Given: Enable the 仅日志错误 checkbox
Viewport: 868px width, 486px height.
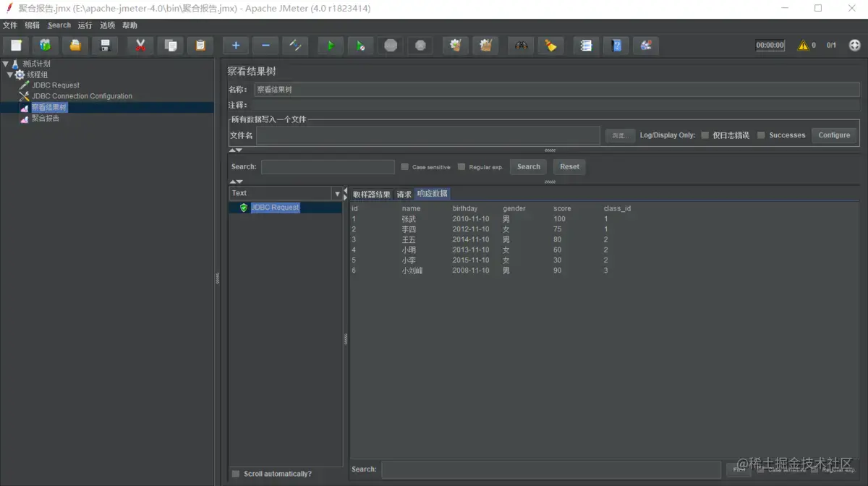Looking at the screenshot, I should pyautogui.click(x=705, y=135).
